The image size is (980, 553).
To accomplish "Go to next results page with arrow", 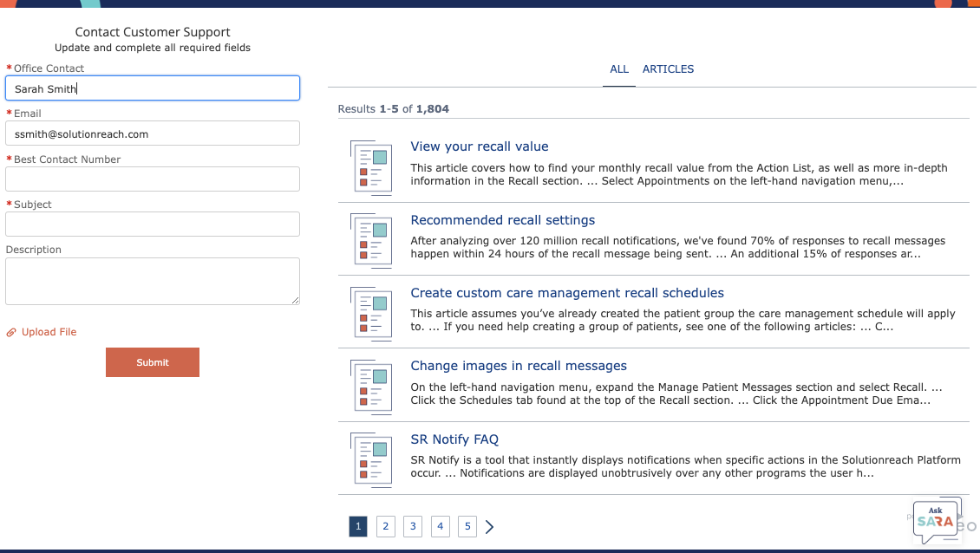I will tap(489, 526).
